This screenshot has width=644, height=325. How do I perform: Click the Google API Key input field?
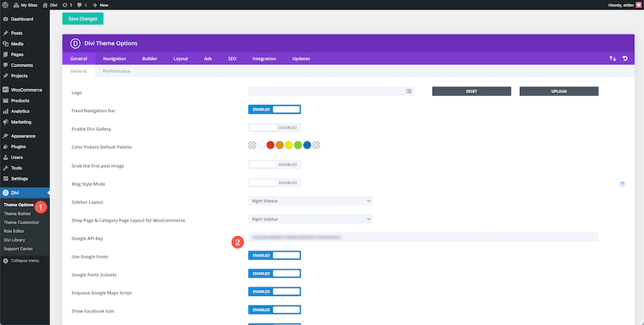[x=423, y=237]
